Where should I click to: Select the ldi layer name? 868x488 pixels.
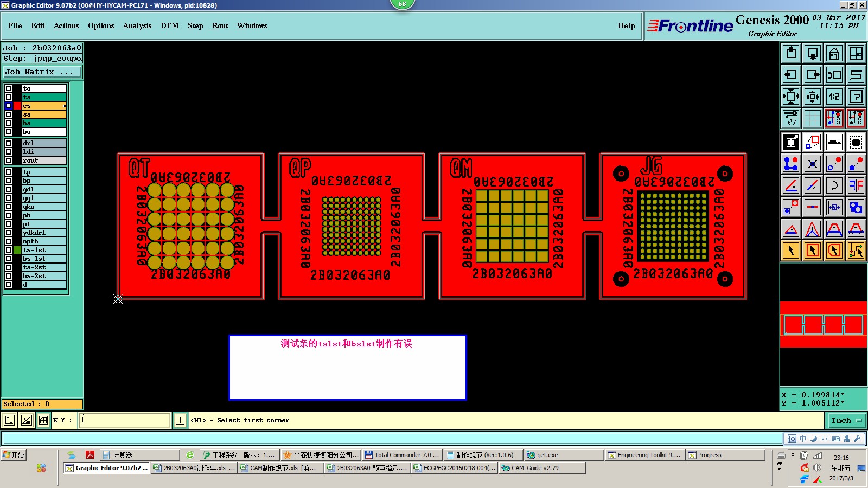coord(44,152)
